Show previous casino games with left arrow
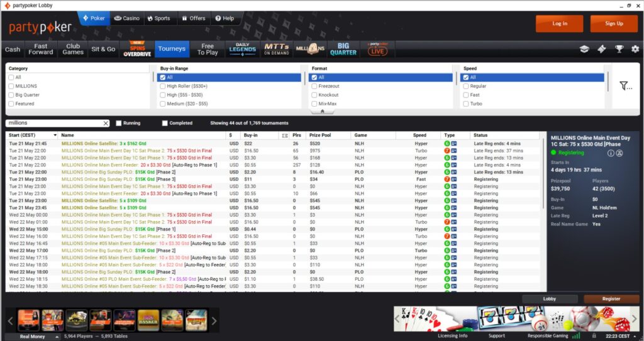The image size is (644, 341). 10,321
